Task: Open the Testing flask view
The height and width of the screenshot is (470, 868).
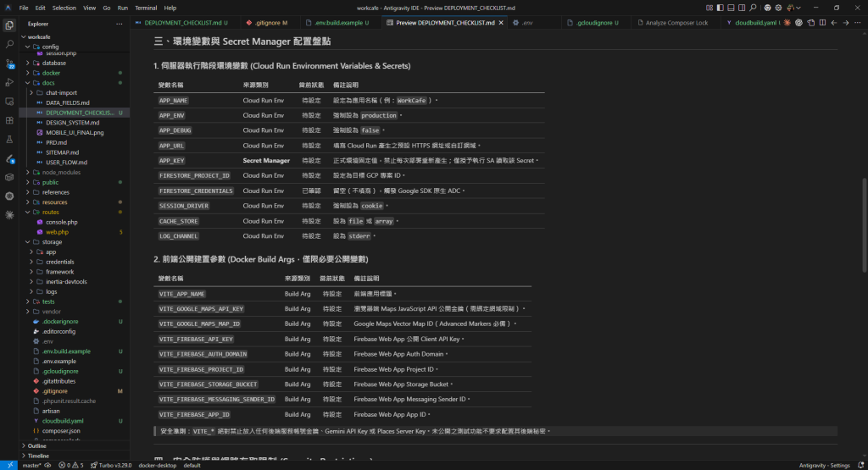Action: point(9,140)
